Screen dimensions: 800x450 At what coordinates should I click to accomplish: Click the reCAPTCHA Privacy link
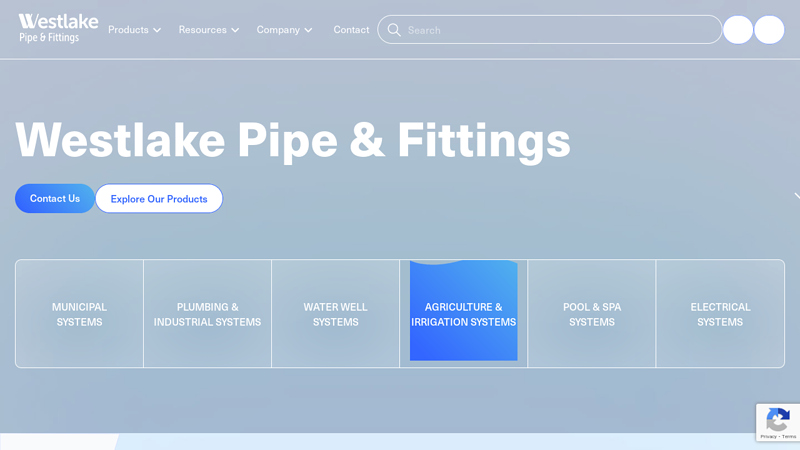pos(768,437)
